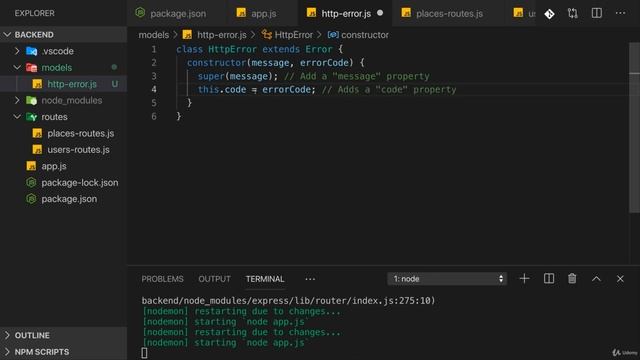Screen dimensions: 640x360
Task: Open the PROBLEMS panel tab
Action: (162, 279)
